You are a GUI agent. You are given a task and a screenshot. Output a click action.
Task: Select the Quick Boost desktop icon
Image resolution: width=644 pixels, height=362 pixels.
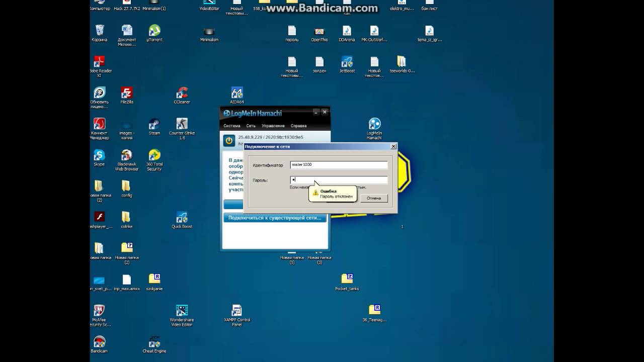182,220
